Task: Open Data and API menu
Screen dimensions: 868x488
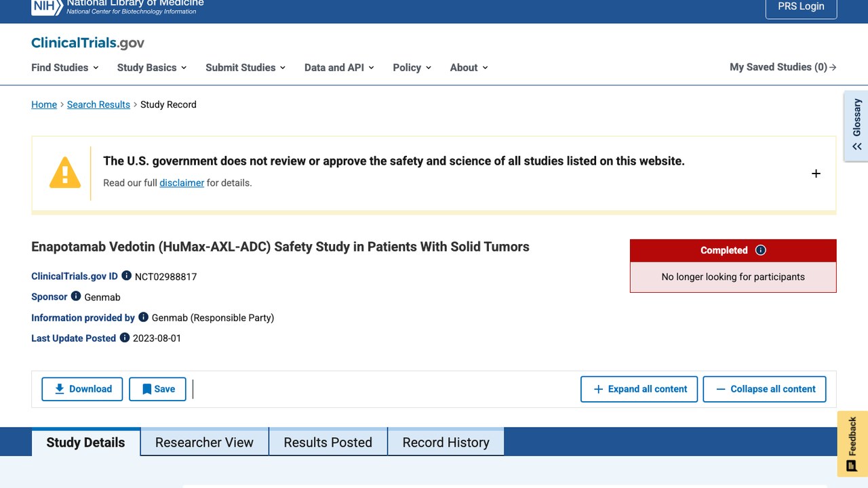Action: 339,67
